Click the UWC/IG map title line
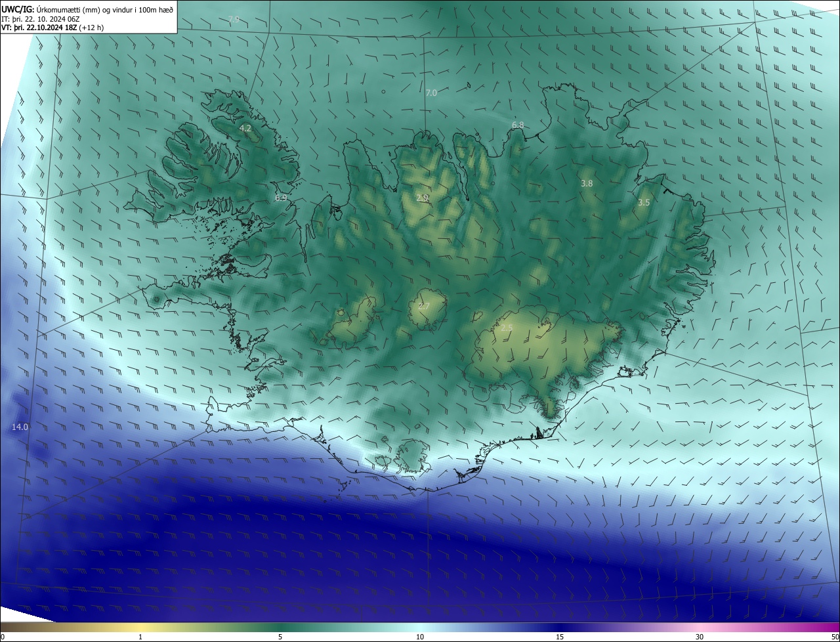840x642 pixels. pos(87,9)
